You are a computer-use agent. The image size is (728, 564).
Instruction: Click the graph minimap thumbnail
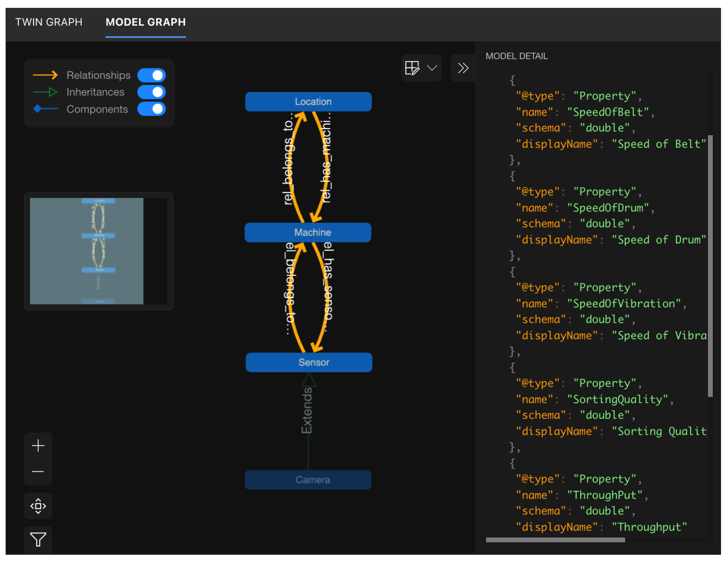click(x=98, y=251)
